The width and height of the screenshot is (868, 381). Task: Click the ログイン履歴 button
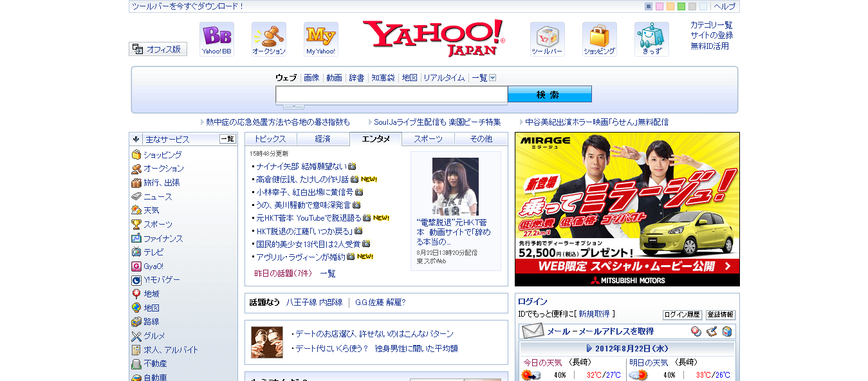click(682, 315)
